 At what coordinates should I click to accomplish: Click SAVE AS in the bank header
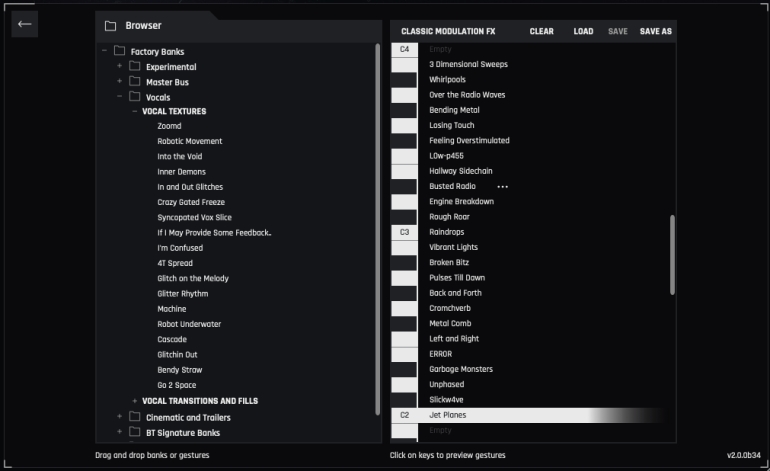(x=655, y=31)
